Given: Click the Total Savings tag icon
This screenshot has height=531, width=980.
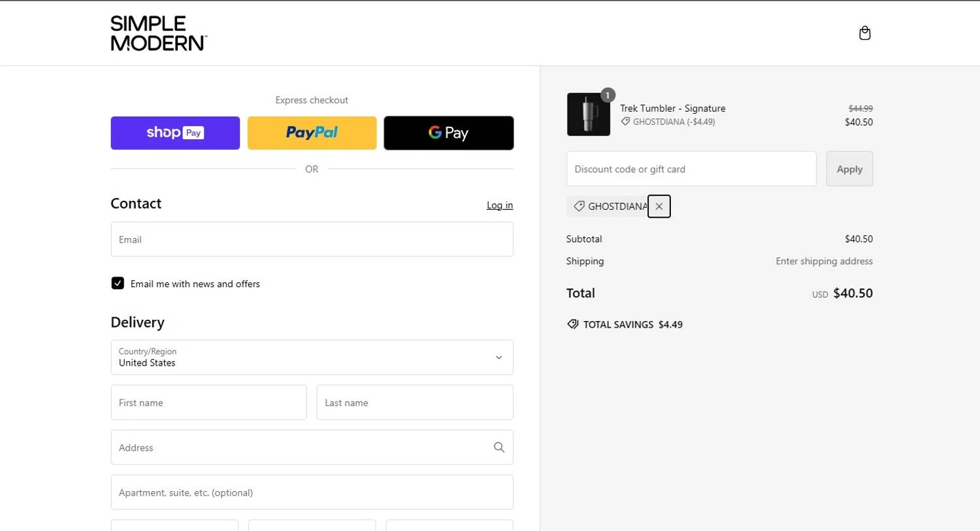Looking at the screenshot, I should (x=573, y=324).
